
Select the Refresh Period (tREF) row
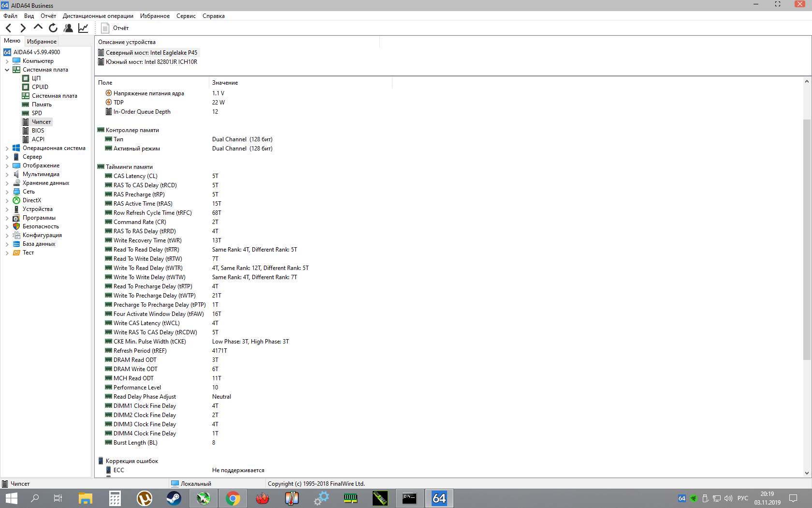(x=245, y=351)
